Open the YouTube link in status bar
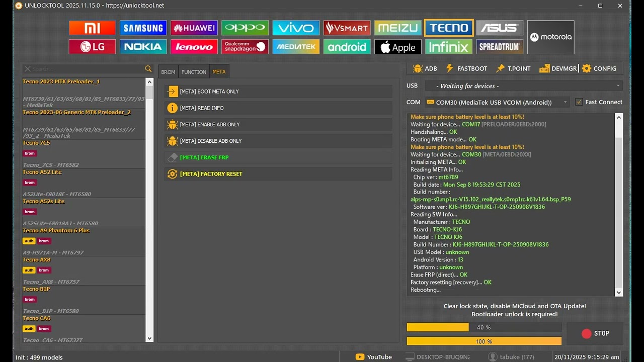The height and width of the screenshot is (362, 644). [x=374, y=357]
